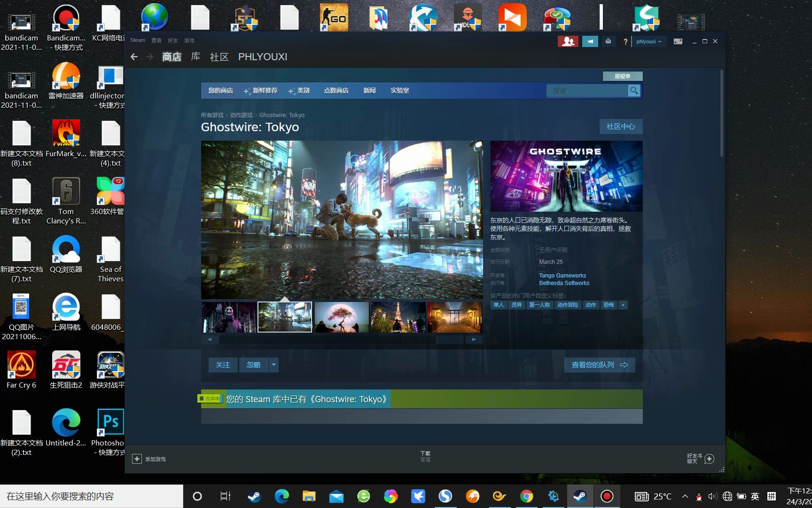
Task: Expand the 忽略 dropdown arrow
Action: 273,365
